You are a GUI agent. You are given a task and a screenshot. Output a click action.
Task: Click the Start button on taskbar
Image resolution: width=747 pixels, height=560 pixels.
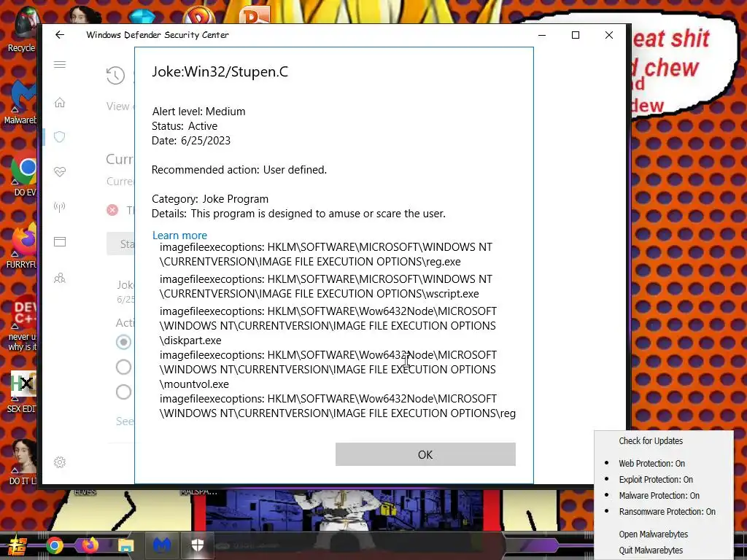(17, 545)
